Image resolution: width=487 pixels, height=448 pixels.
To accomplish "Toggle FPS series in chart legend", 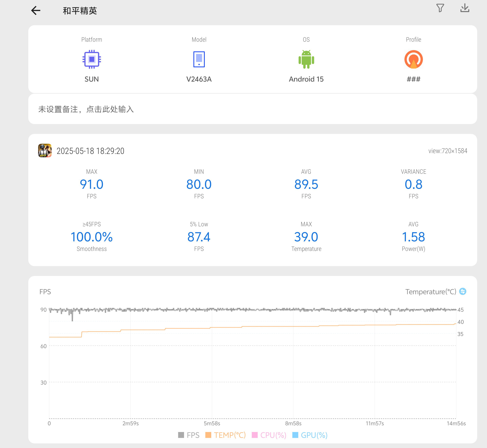I will coord(189,435).
